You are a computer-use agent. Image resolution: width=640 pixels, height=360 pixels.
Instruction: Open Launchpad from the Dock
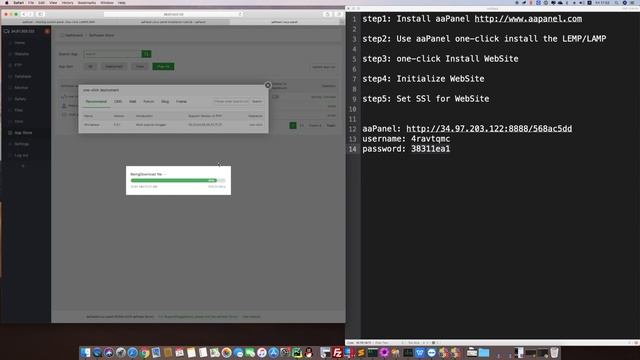tap(120, 353)
